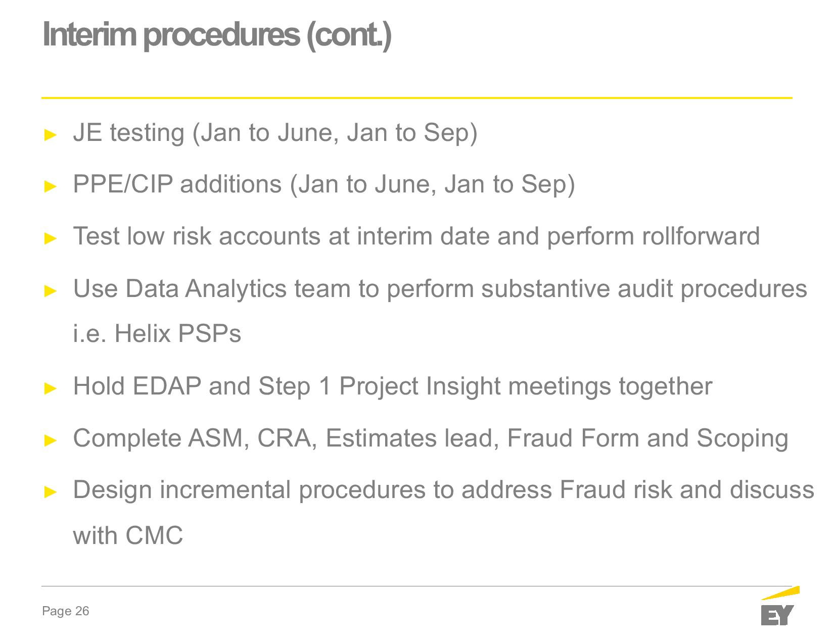This screenshot has height=644, width=834.
Task: Click the EY logo in the footer
Action: pos(779,608)
